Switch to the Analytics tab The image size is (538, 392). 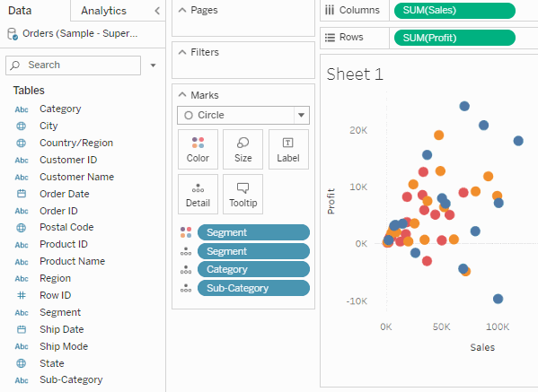click(103, 11)
